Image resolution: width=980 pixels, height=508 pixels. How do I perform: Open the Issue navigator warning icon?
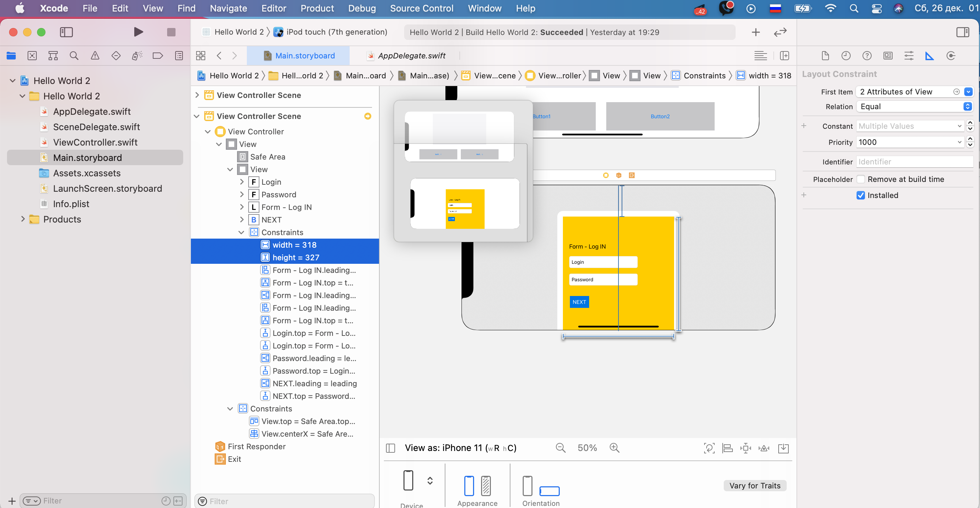pyautogui.click(x=95, y=56)
